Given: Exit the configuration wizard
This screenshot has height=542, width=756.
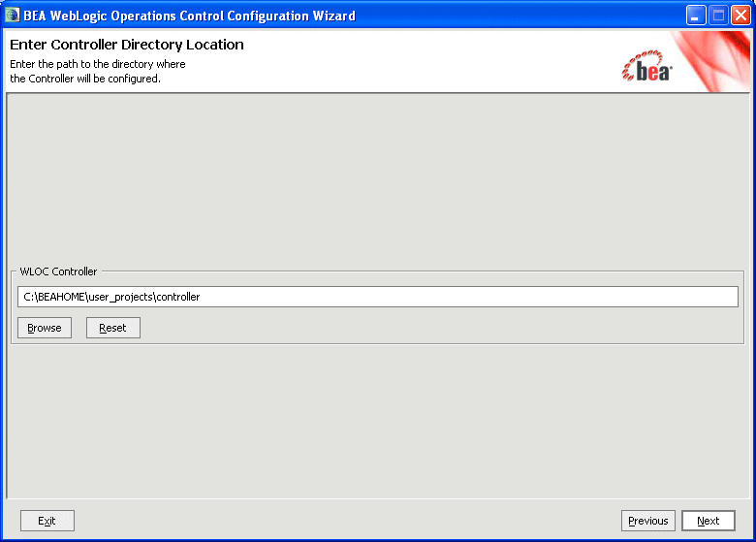Looking at the screenshot, I should coord(47,521).
